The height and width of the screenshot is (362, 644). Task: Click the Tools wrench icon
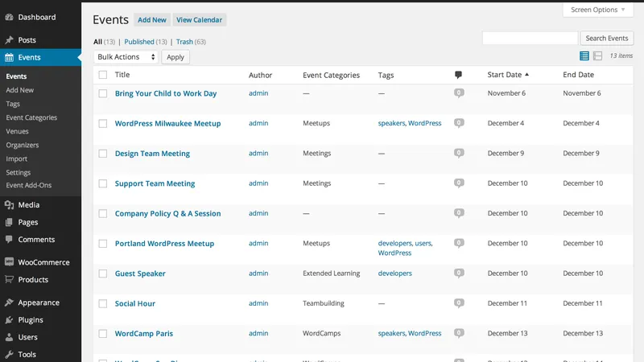click(9, 354)
